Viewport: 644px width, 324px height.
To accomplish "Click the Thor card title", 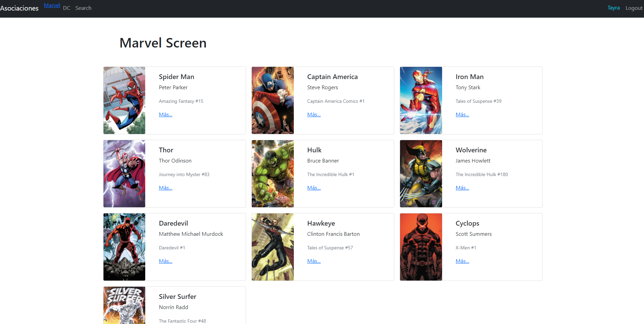I will (166, 150).
